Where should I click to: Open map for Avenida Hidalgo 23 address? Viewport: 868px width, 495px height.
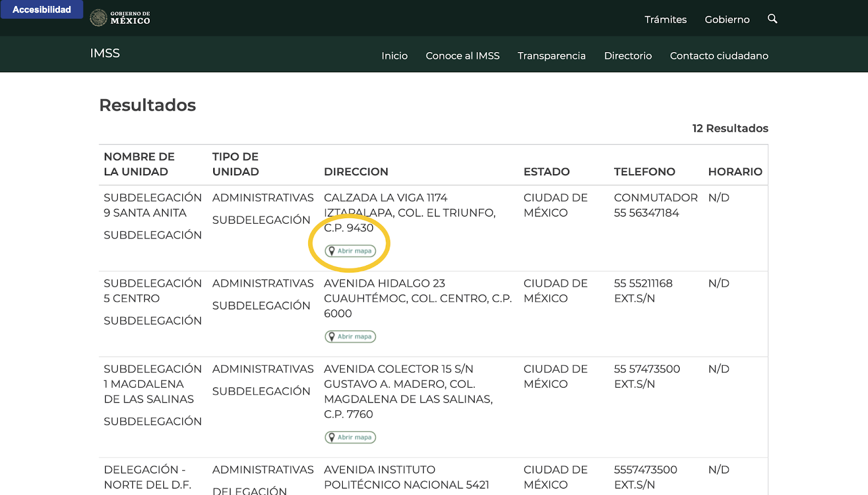pyautogui.click(x=350, y=337)
